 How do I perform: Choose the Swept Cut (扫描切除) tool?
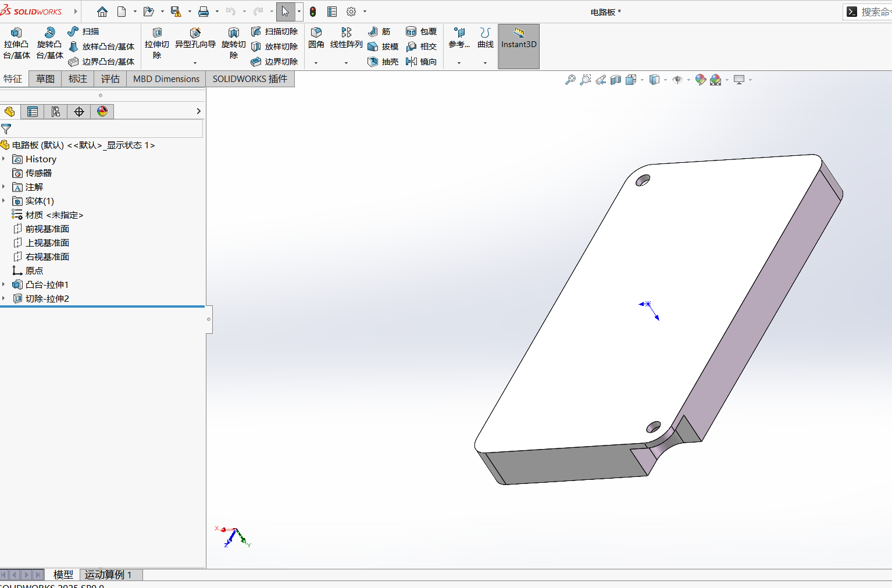pos(274,31)
